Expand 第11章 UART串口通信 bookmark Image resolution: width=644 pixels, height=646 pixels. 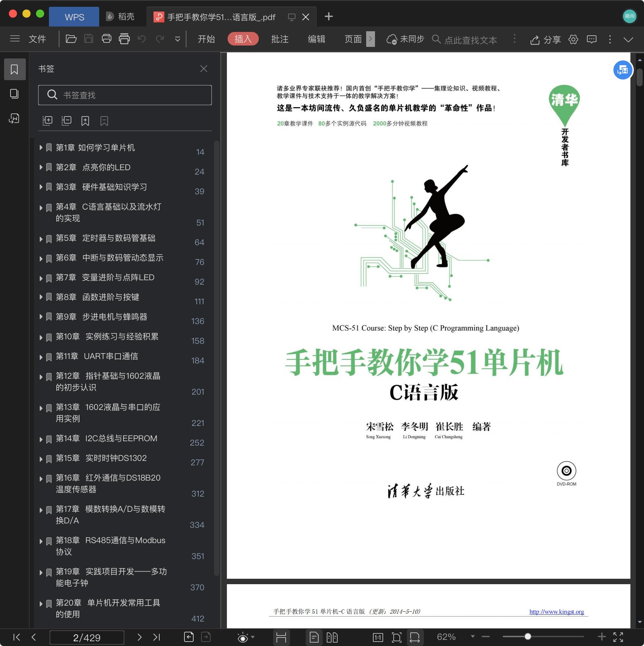point(41,357)
